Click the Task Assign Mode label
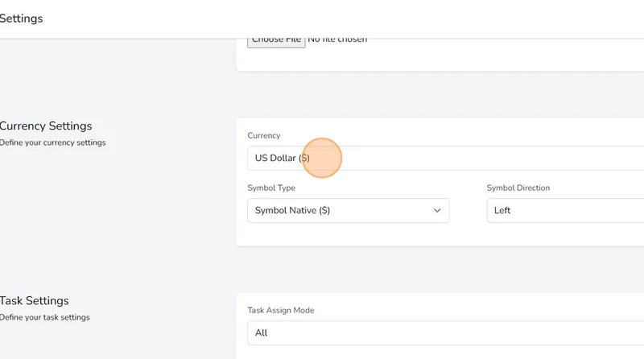Screen dimensions: 644x359 point(280,311)
